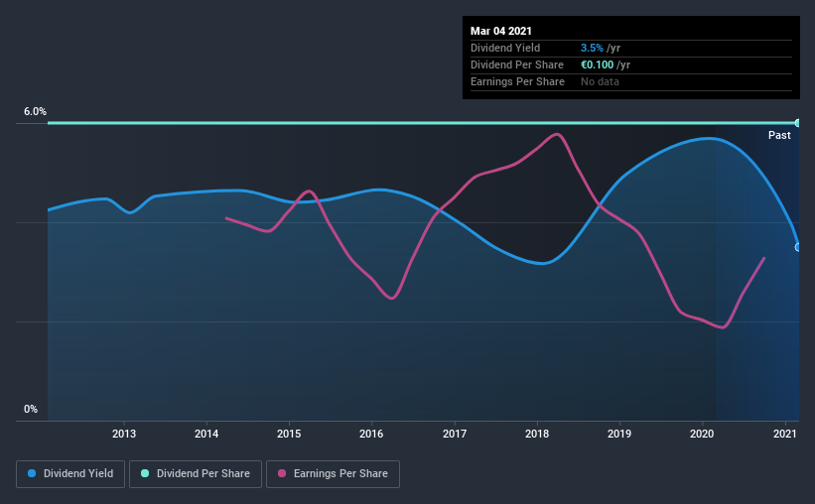
Task: Click the Dividend Per Share endpoint marker on the teal line
Action: pos(798,123)
